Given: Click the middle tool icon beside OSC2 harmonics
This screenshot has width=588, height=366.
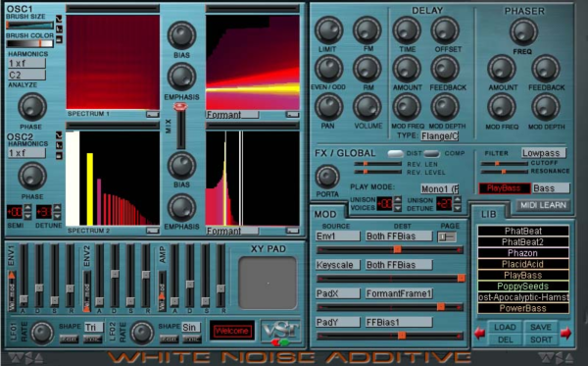Looking at the screenshot, I should click(x=59, y=145).
